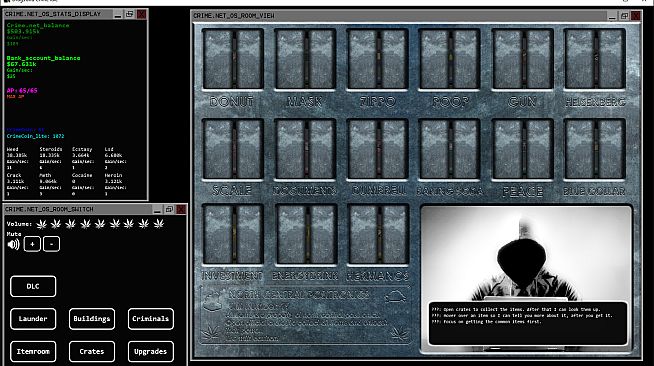Click the Ecstasy stat label
654x366 pixels.
coord(82,149)
